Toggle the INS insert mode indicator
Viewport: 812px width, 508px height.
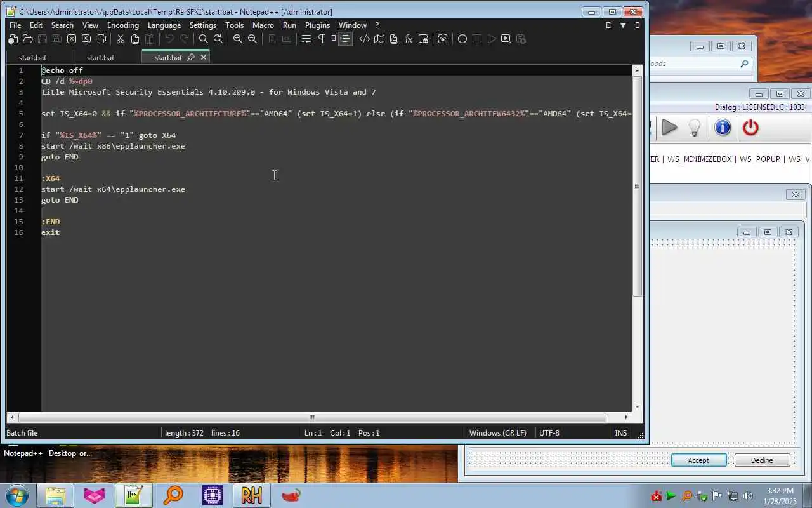pyautogui.click(x=620, y=433)
